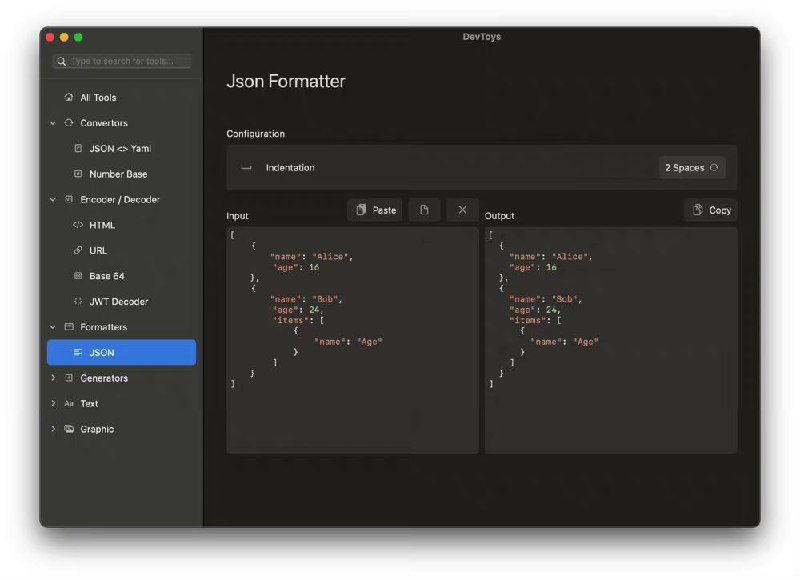Click the Configuration label
Image resolution: width=800 pixels, height=580 pixels.
[256, 134]
